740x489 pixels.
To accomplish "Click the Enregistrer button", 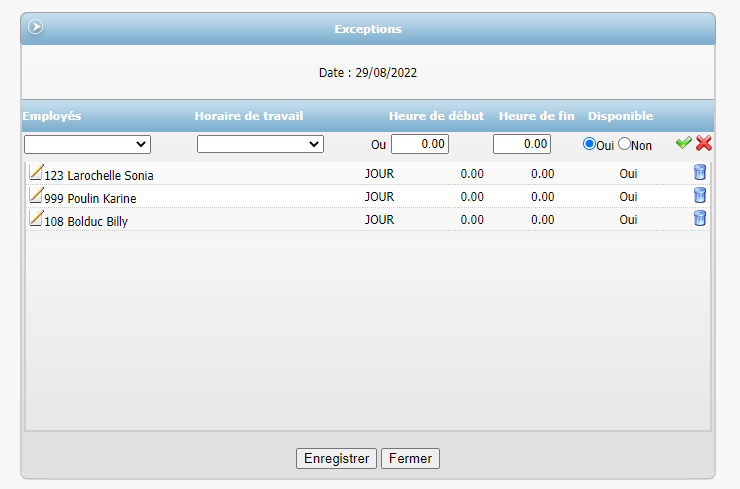I will click(336, 458).
